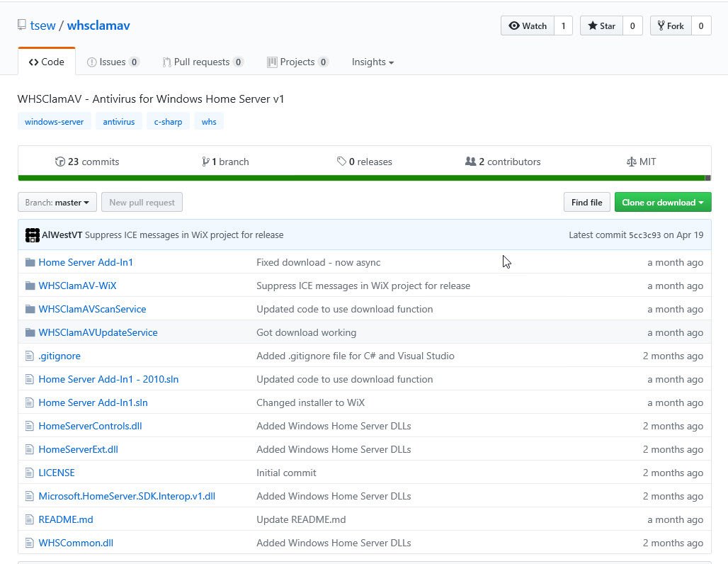Open the 'Fixed download - now async' commit
This screenshot has height=564, width=728.
(319, 262)
